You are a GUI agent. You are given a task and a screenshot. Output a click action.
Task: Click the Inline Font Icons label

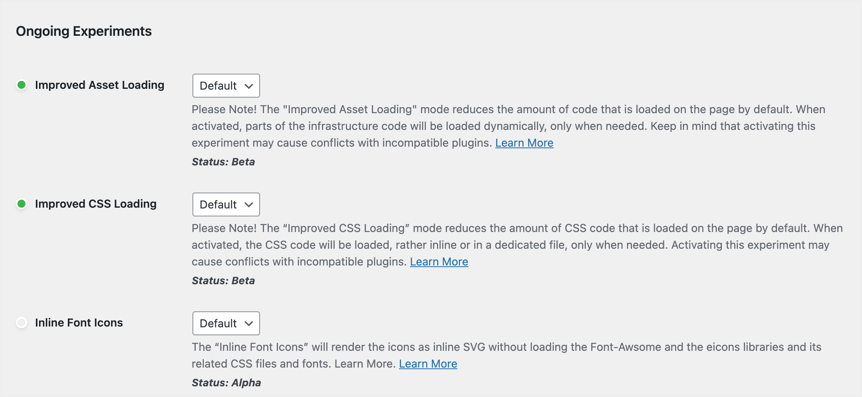coord(79,323)
